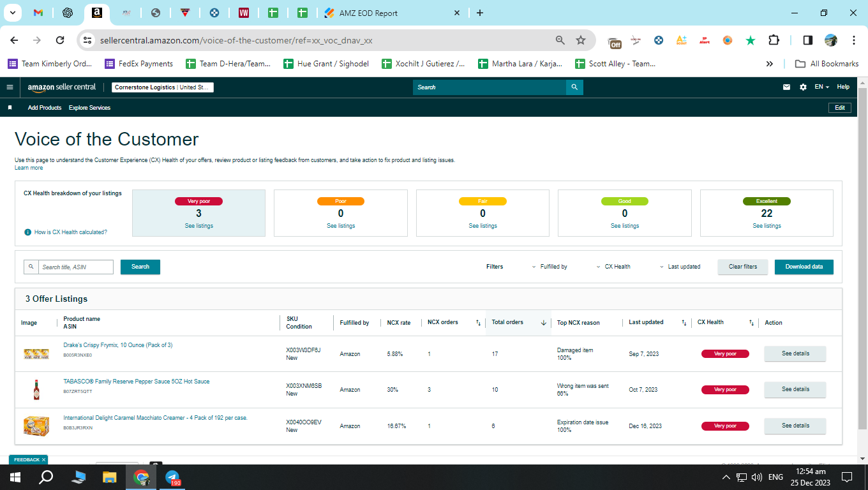Open the Help menu item
Screen dimensions: 868x490
pos(843,87)
